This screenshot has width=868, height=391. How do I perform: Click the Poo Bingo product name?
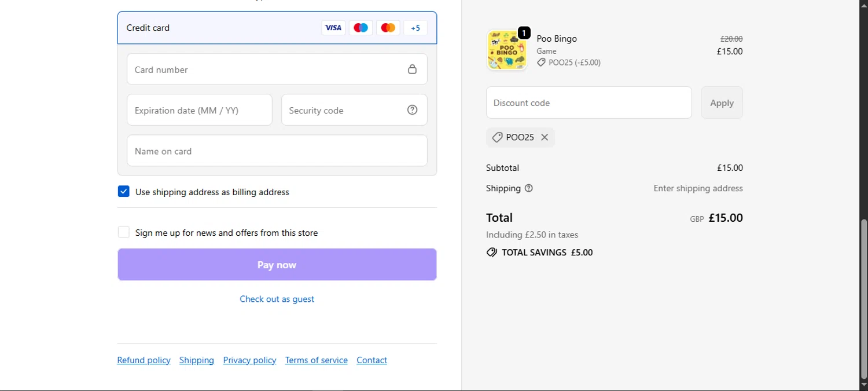pos(557,39)
